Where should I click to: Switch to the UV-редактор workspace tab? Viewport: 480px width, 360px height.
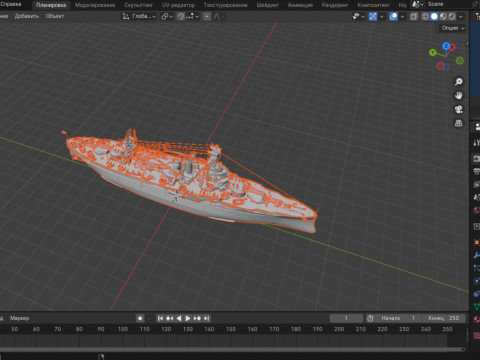point(178,5)
